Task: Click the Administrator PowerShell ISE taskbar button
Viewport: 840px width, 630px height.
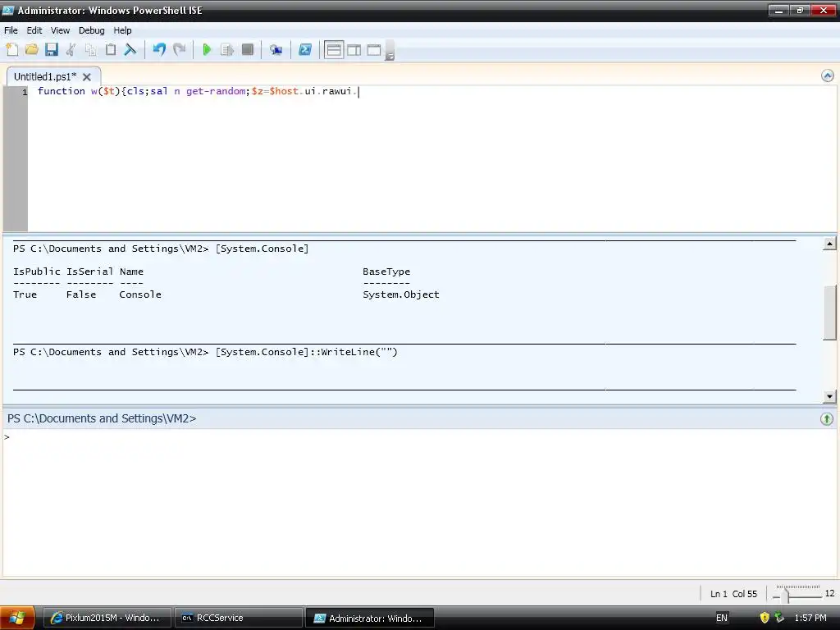Action: point(370,618)
